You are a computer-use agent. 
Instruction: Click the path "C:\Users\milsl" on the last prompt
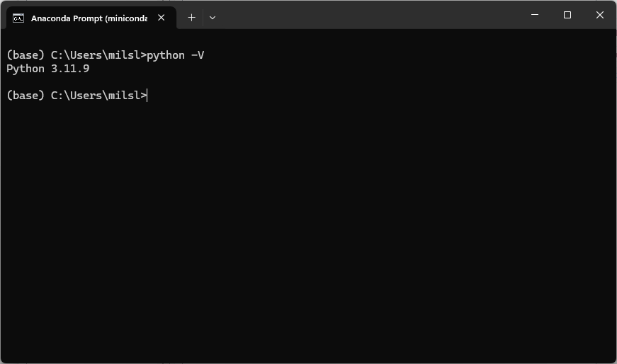coord(96,96)
